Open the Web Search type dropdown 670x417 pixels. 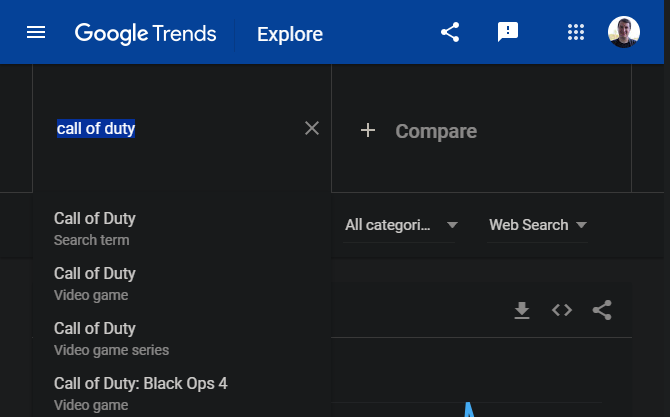pos(538,225)
